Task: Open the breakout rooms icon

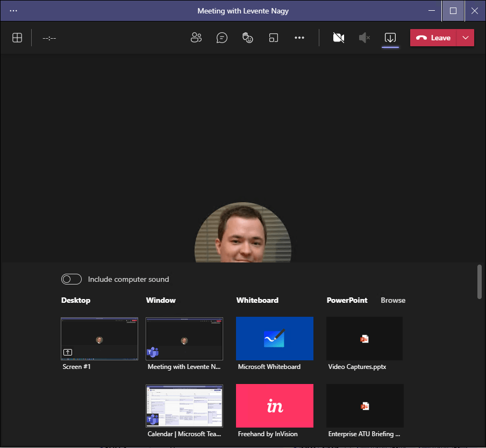Action: coord(274,38)
